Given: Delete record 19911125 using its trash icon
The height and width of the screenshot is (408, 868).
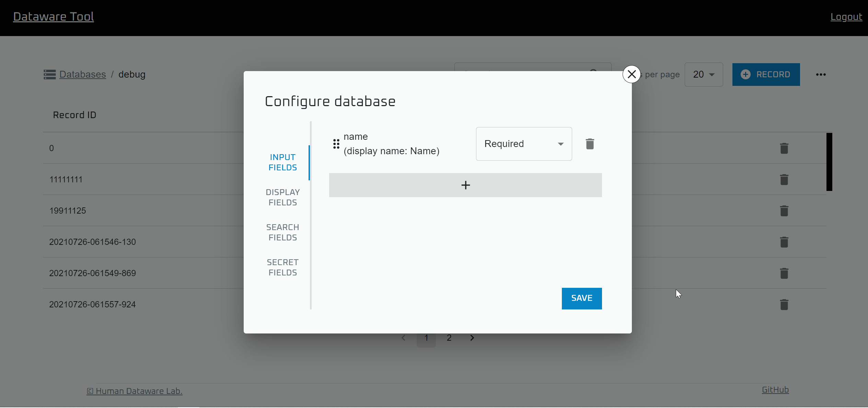Looking at the screenshot, I should (784, 211).
